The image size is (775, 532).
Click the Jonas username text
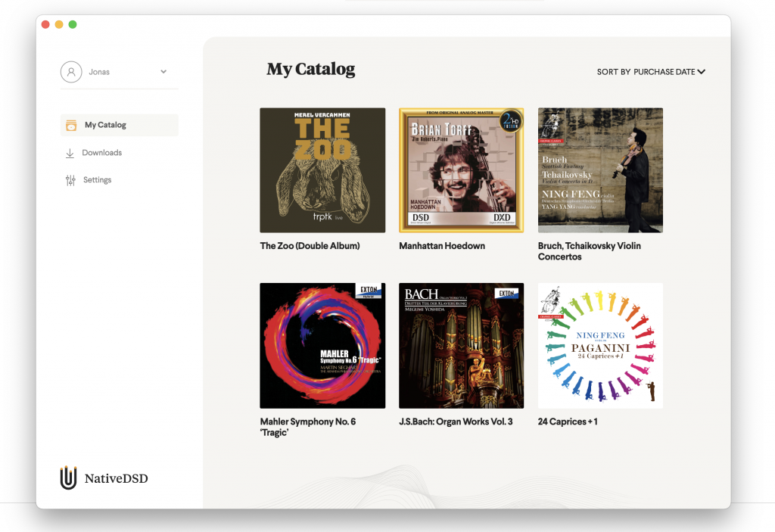click(x=99, y=72)
